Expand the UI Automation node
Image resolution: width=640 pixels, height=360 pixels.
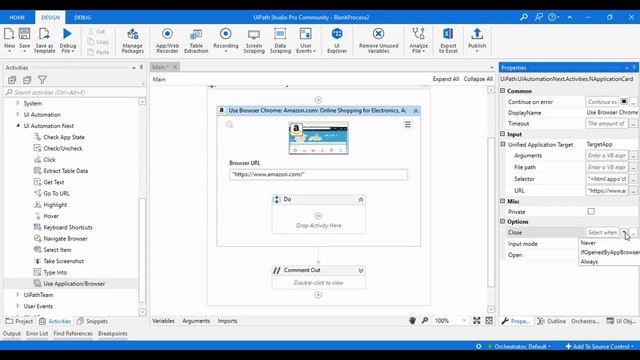point(18,114)
